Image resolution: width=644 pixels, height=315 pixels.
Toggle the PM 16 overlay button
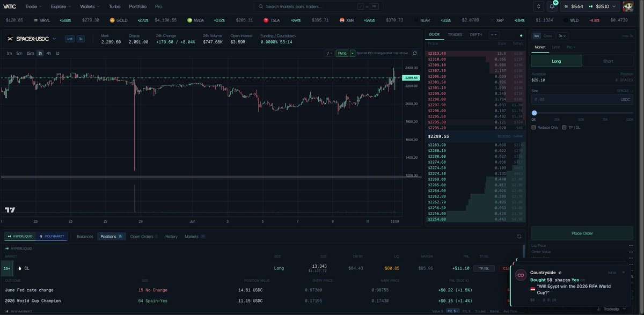pyautogui.click(x=342, y=53)
